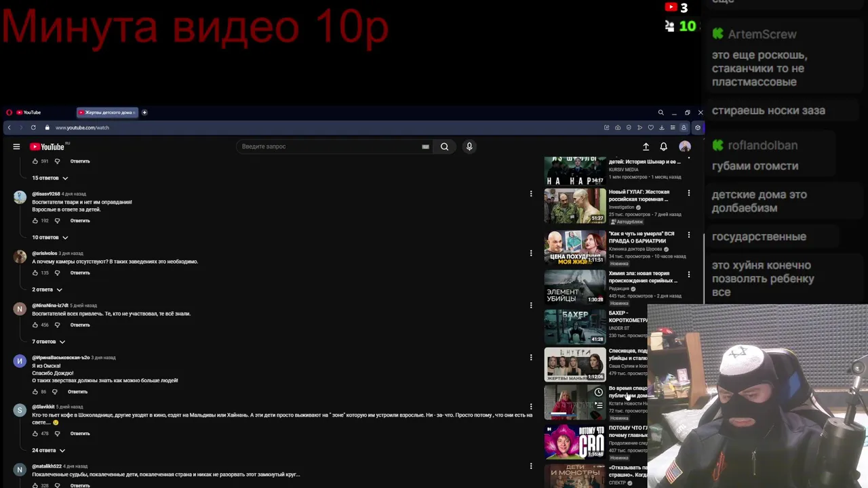Select the 'Жертвы детского дома' browser tab
Viewport: 868px width, 488px height.
[x=107, y=113]
